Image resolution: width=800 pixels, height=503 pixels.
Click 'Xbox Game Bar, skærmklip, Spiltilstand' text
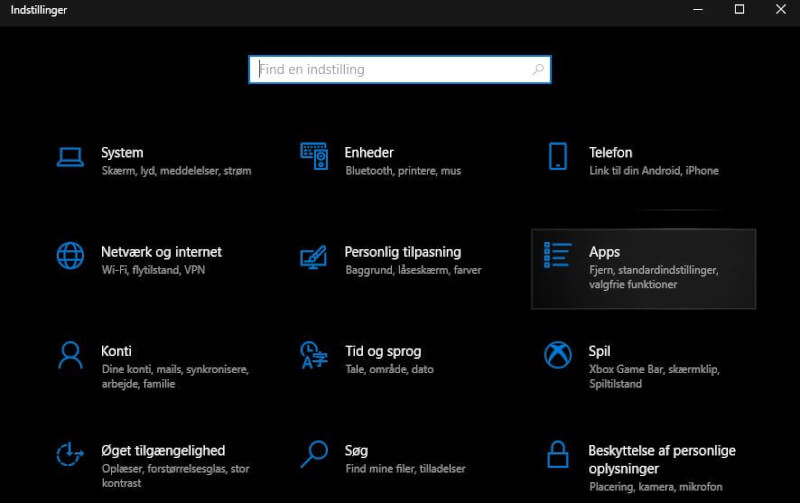pyautogui.click(x=654, y=376)
